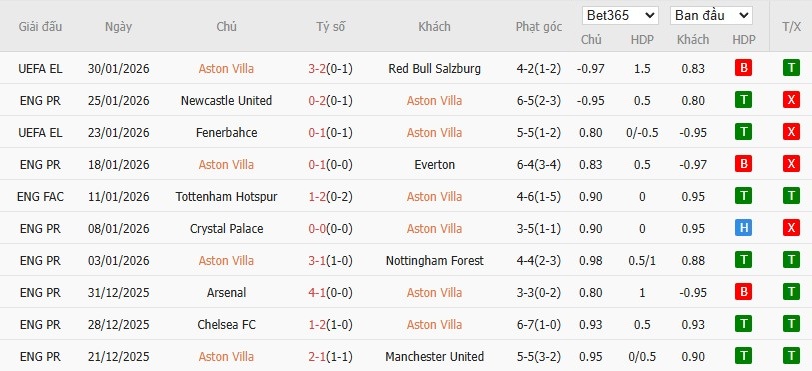
Task: Click the green T HDP badge in Chelsea FC row
Action: (743, 324)
